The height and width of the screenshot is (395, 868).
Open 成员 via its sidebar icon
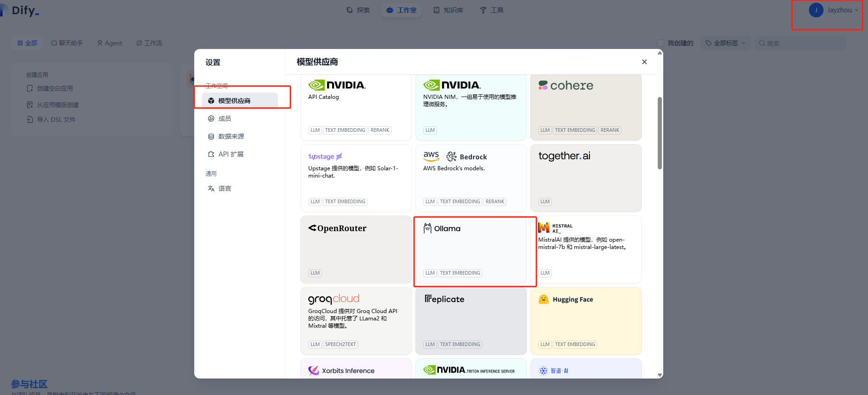point(211,119)
